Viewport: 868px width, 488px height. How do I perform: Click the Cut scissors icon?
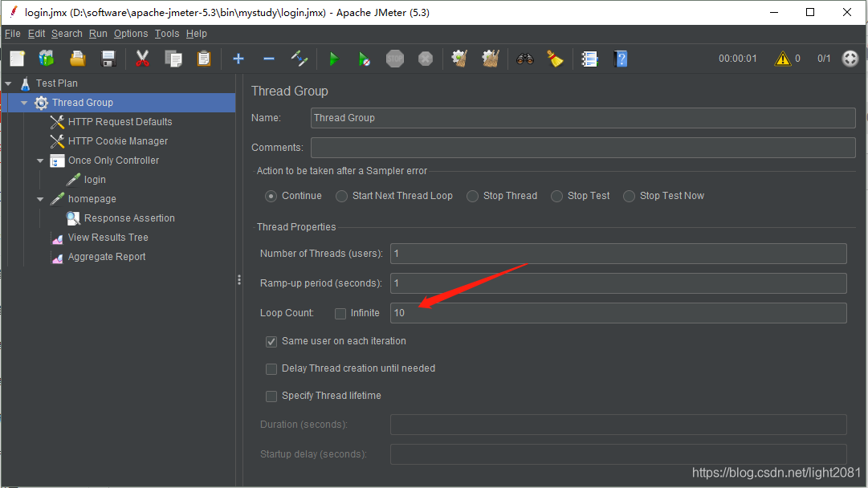(142, 59)
